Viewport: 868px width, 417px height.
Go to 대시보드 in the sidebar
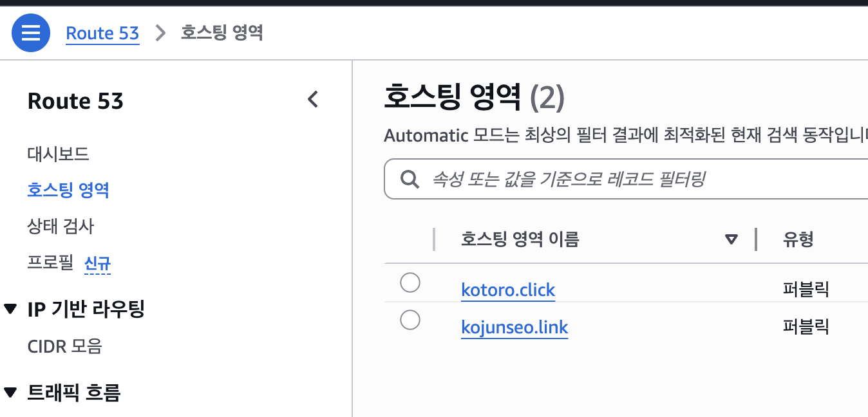click(58, 154)
